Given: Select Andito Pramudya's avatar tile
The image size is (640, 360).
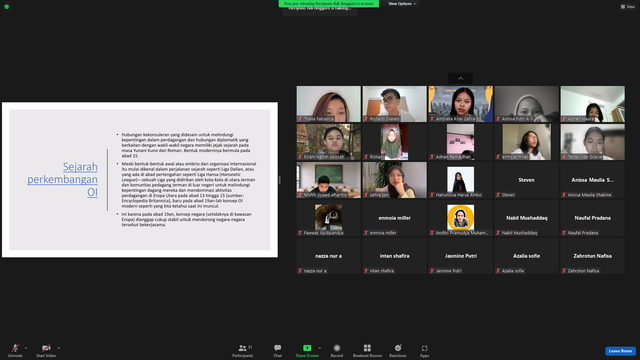Looking at the screenshot, I should pos(460,218).
